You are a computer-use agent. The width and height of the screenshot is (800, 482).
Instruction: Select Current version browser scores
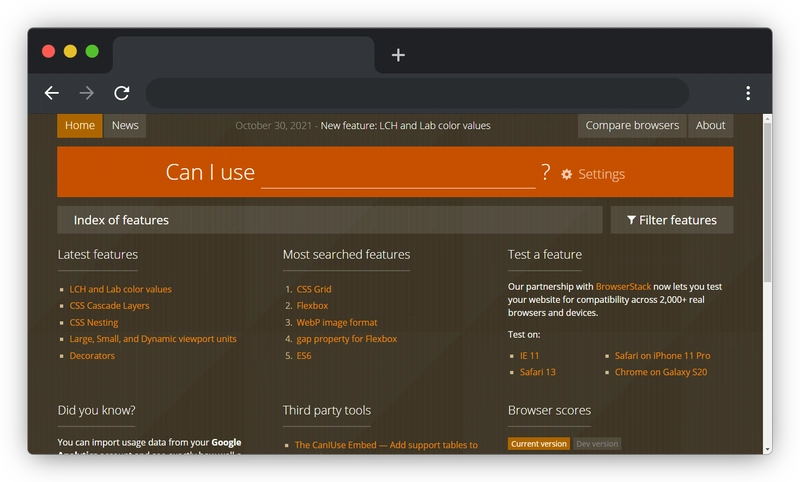click(x=539, y=444)
